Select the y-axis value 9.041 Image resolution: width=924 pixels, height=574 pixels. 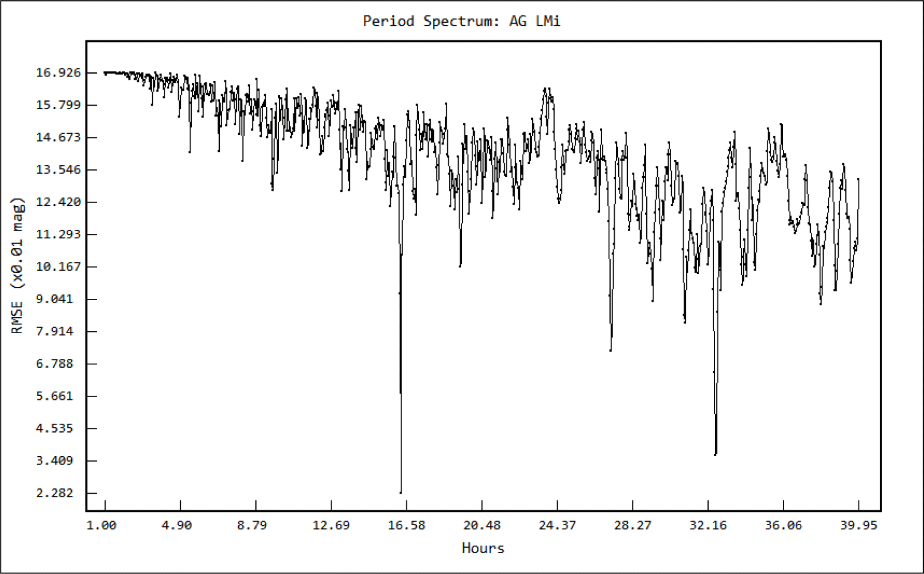pos(55,299)
